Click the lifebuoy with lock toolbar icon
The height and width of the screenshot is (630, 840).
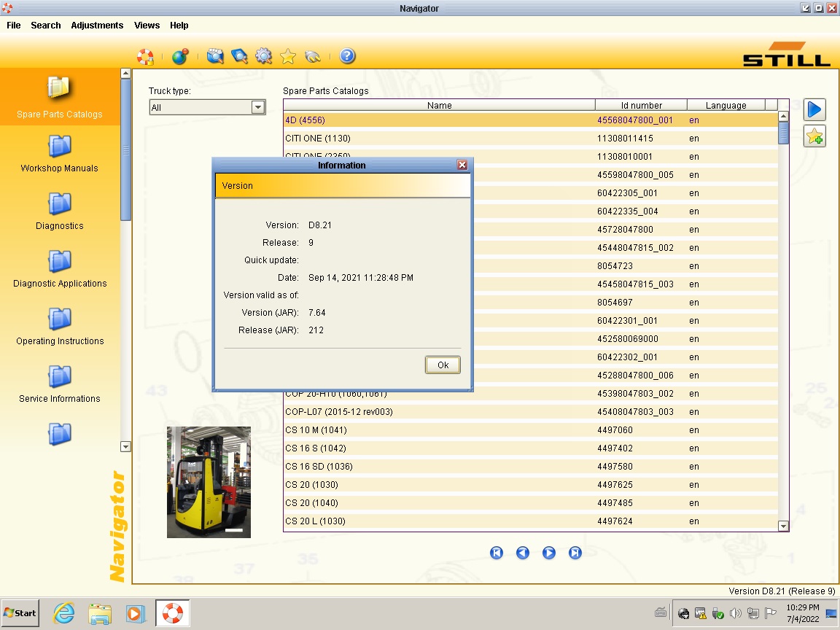[145, 56]
